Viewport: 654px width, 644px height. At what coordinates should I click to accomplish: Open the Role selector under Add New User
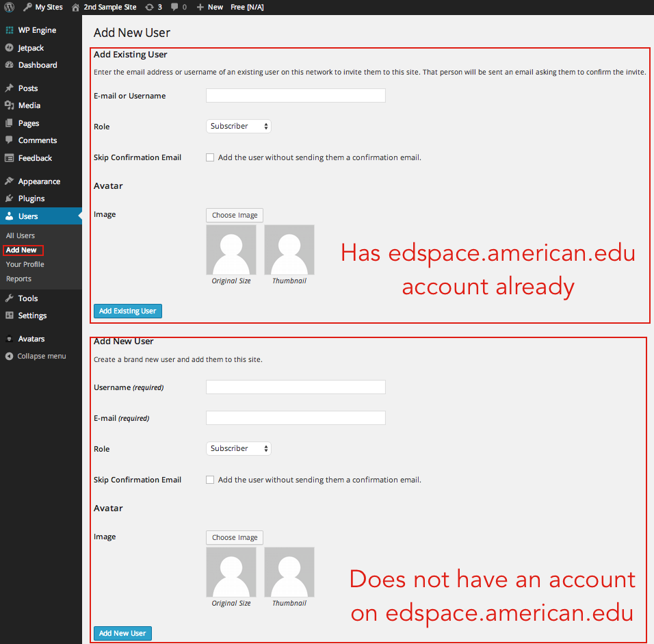(238, 448)
